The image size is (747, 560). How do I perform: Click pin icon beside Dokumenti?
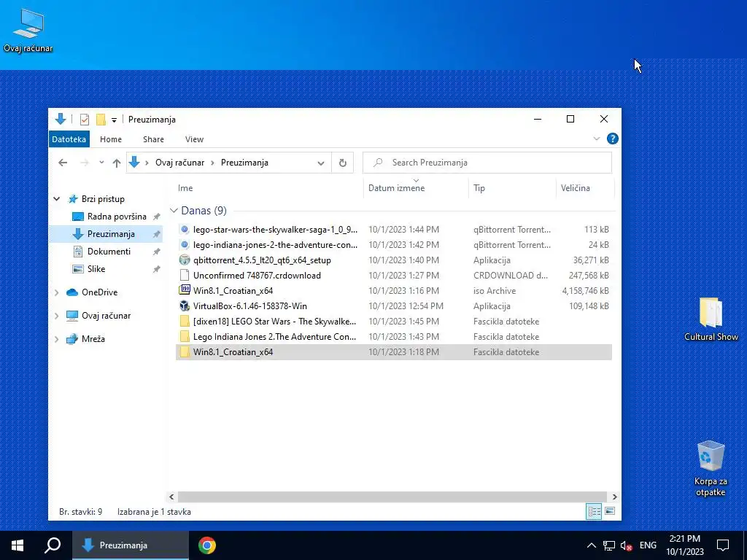point(156,252)
